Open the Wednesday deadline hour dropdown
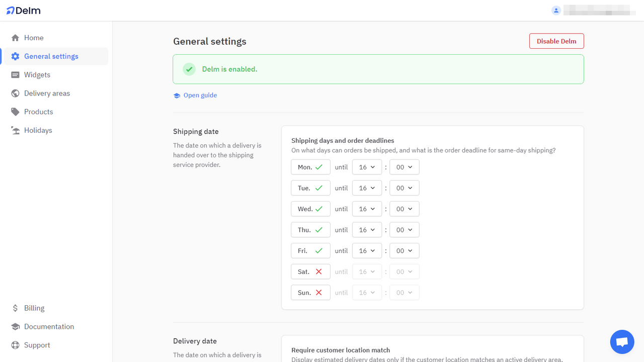 pyautogui.click(x=367, y=209)
